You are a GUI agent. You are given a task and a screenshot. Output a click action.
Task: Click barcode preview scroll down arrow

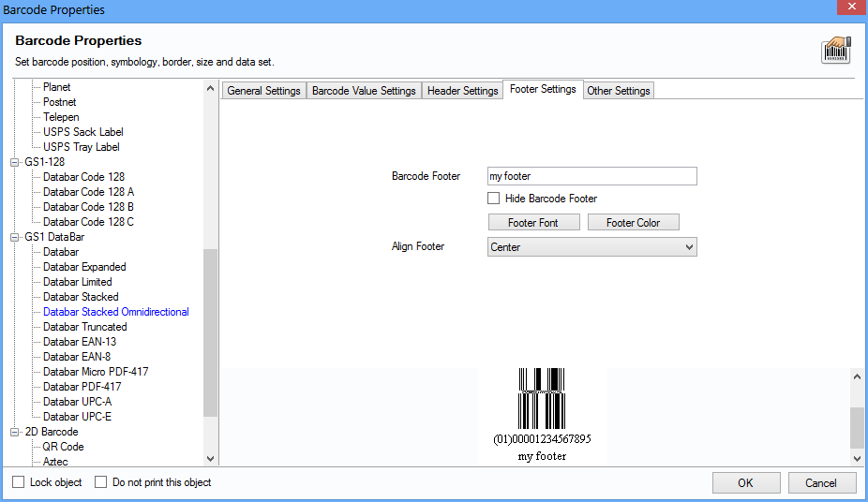pos(857,458)
